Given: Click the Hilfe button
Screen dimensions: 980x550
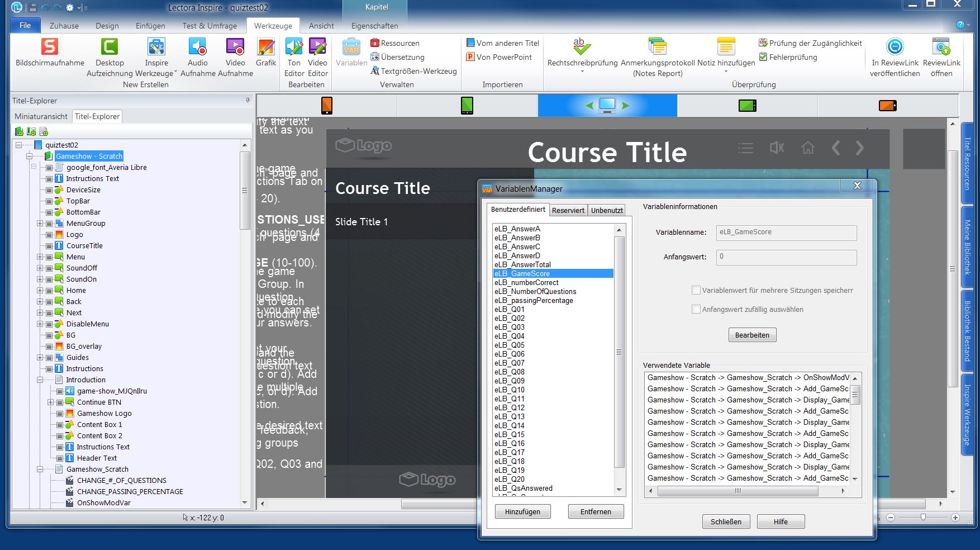Looking at the screenshot, I should pos(781,521).
